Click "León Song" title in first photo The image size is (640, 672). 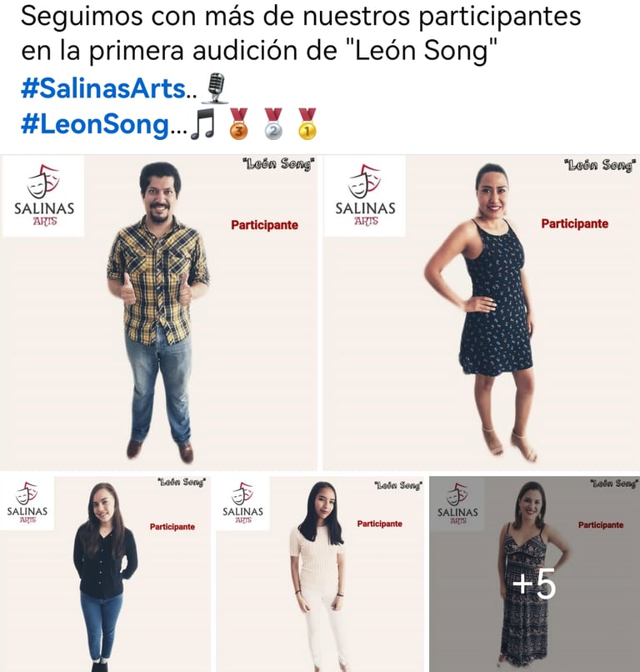click(278, 164)
